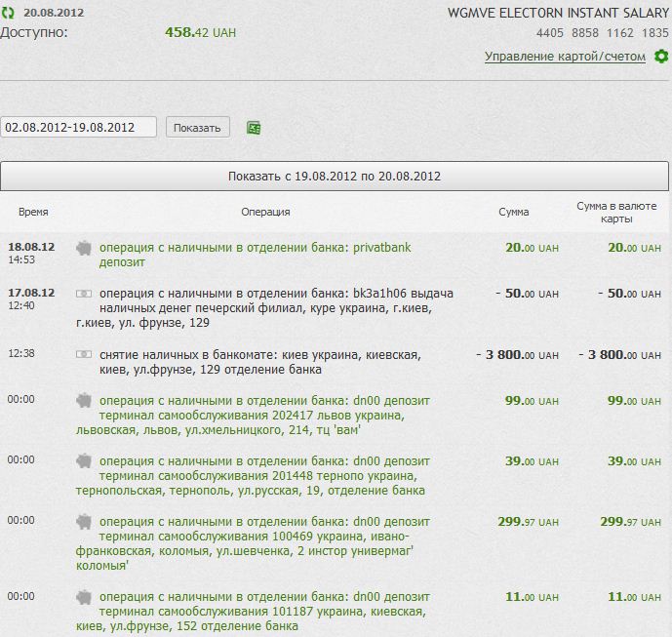
Task: Click the 12:38 time entry
Action: tap(21, 353)
